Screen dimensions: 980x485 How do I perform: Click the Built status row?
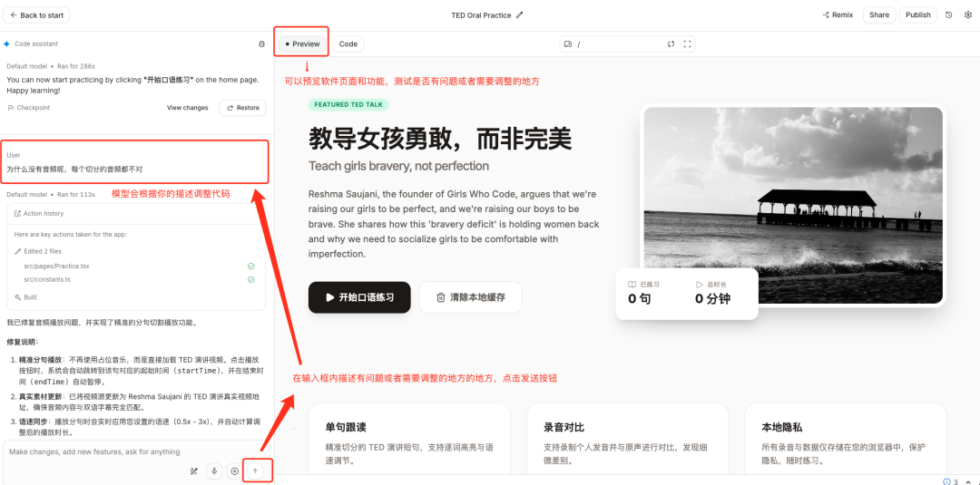point(26,297)
